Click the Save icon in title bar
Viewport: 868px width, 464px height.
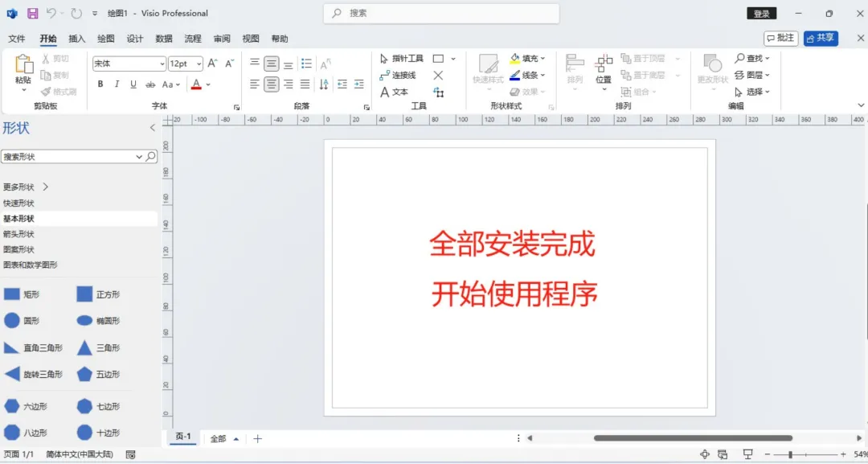(33, 14)
